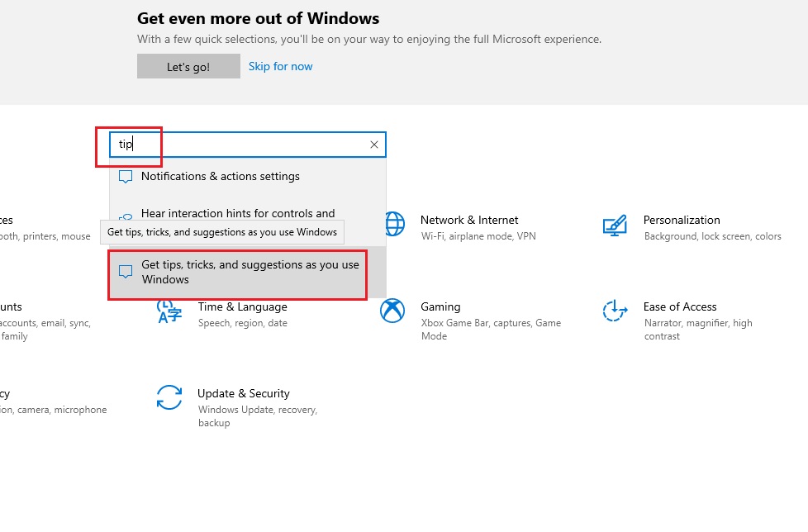Click Wi-Fi, airplane mode, VPN description
Viewport: 808px width, 532px height.
pos(478,236)
